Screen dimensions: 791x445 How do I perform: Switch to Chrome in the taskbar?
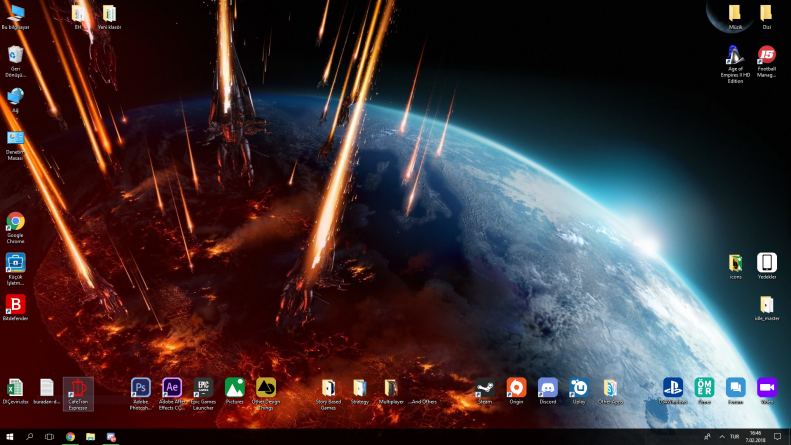[x=70, y=436]
